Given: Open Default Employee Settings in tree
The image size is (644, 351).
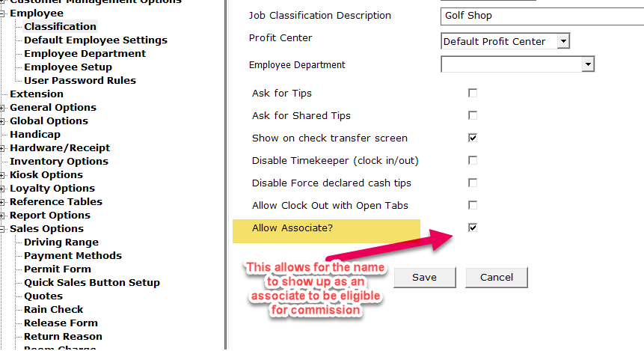Looking at the screenshot, I should click(x=96, y=40).
